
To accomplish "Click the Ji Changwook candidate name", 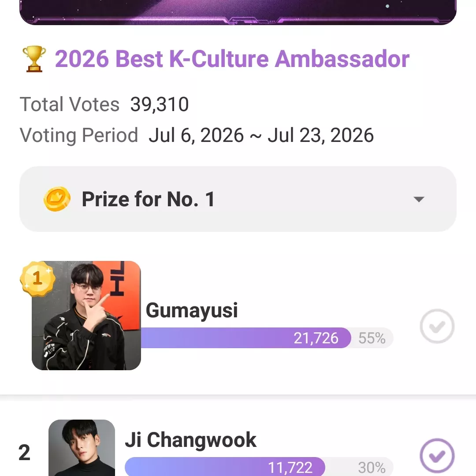I will [191, 440].
